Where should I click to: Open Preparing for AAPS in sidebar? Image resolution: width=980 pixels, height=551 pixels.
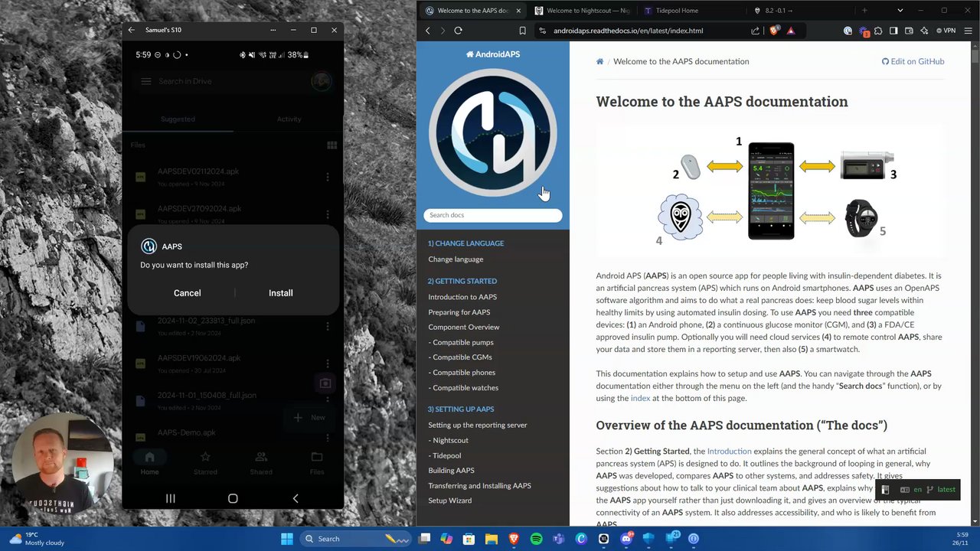pyautogui.click(x=459, y=312)
